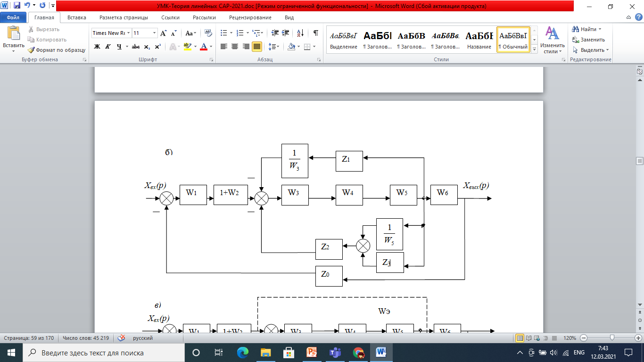Switch to web layout view

point(537,338)
